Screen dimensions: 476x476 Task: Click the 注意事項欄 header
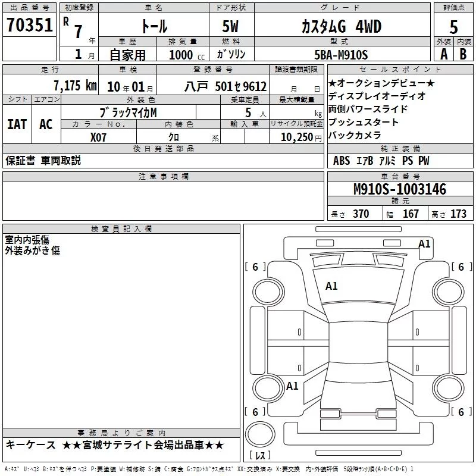click(163, 176)
